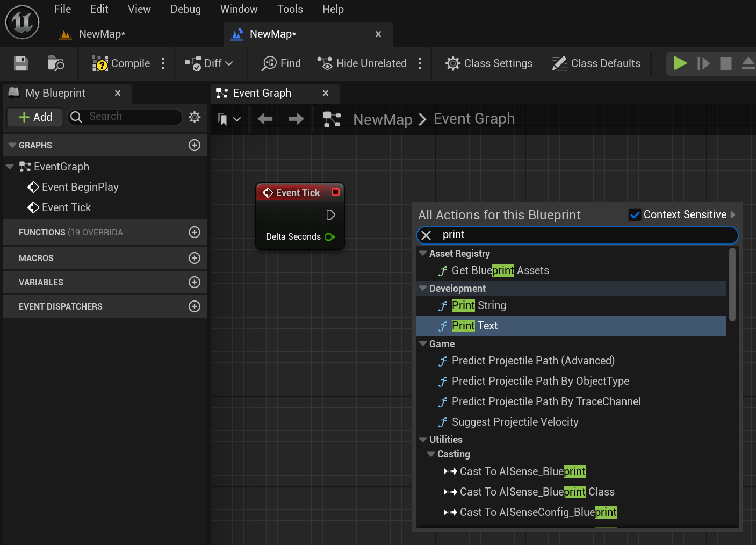The image size is (756, 545).
Task: Navigate forward in graph history
Action: point(296,119)
